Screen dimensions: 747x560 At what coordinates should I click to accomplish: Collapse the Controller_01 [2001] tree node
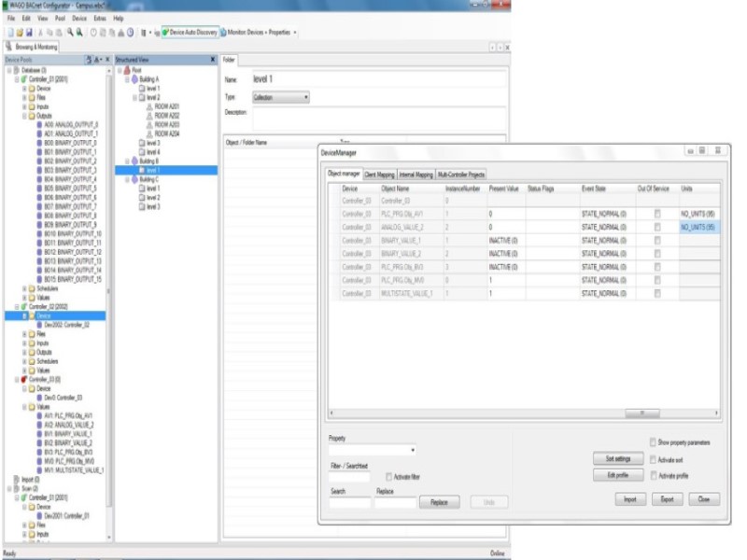click(x=17, y=79)
